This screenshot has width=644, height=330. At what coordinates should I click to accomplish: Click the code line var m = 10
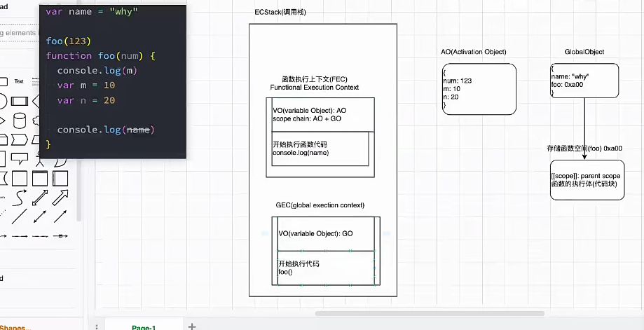coord(85,85)
